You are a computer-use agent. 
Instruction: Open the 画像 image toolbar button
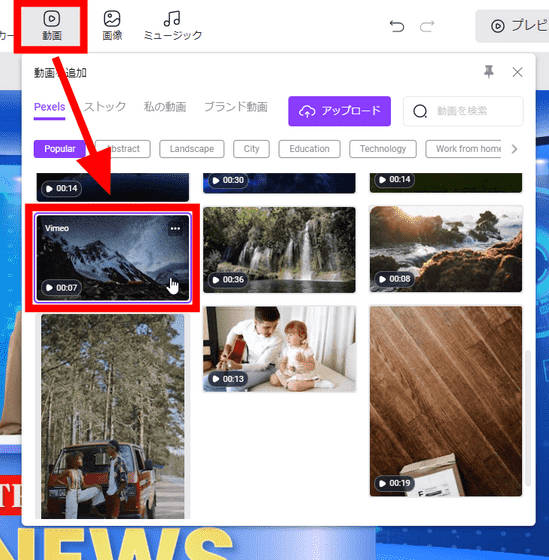112,26
